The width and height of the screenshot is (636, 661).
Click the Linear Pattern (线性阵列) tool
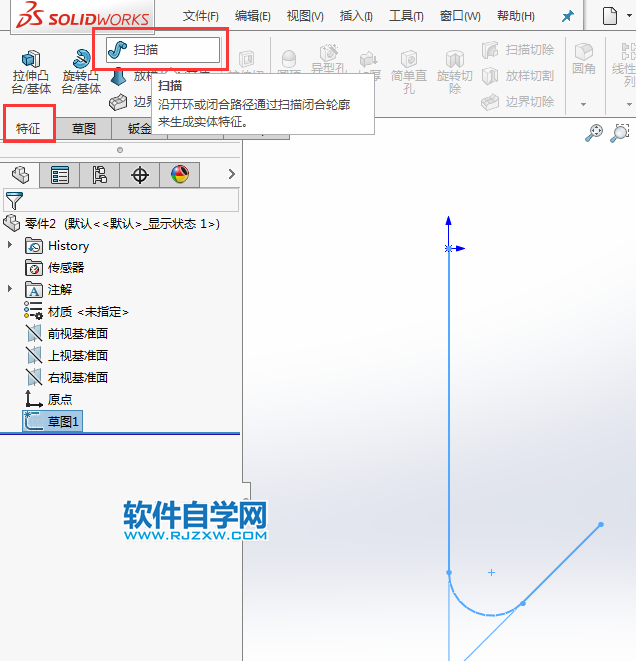click(x=624, y=63)
